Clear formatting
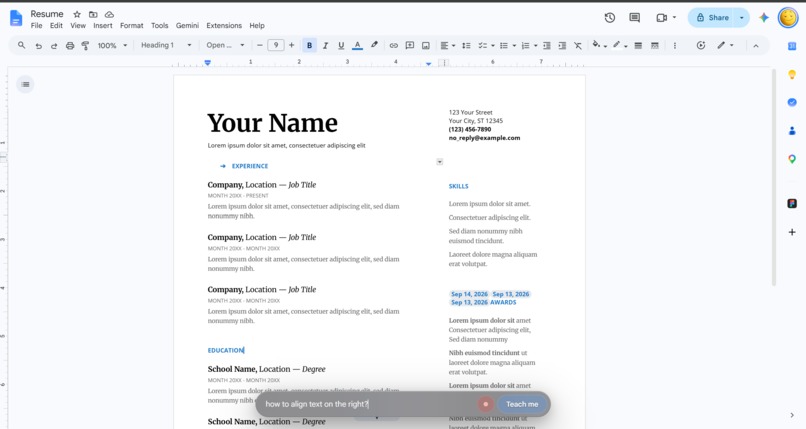This screenshot has width=806, height=429. [578, 46]
